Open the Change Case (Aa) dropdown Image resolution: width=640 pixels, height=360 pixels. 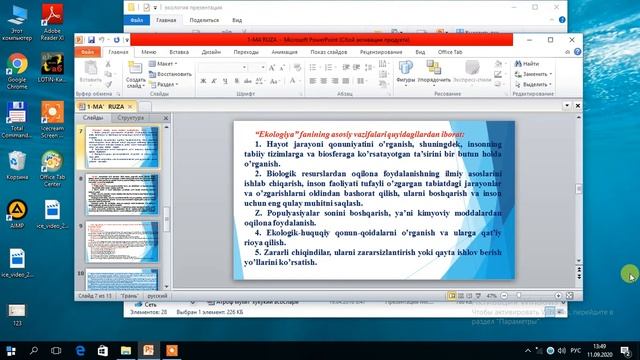275,81
